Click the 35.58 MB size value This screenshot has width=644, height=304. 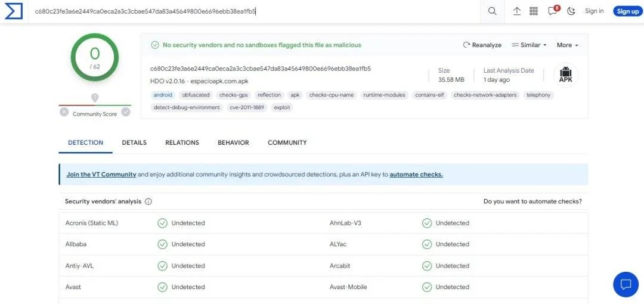[451, 80]
